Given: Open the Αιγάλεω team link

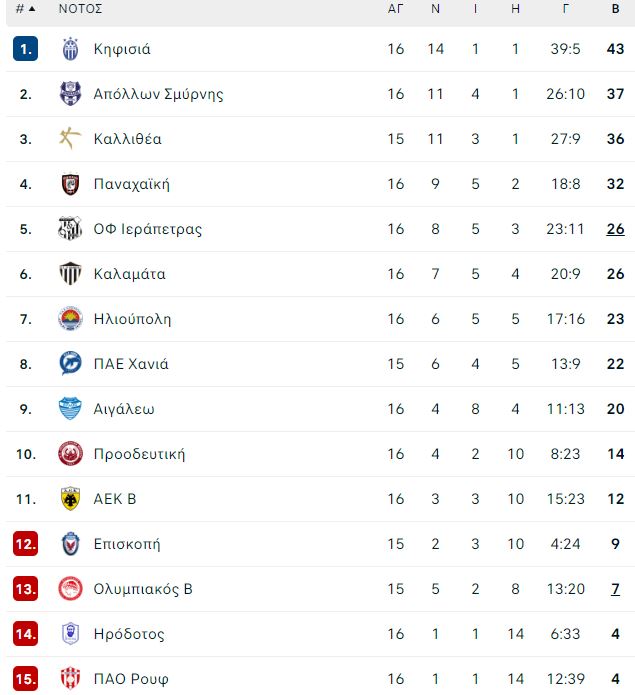Looking at the screenshot, I should [x=124, y=409].
